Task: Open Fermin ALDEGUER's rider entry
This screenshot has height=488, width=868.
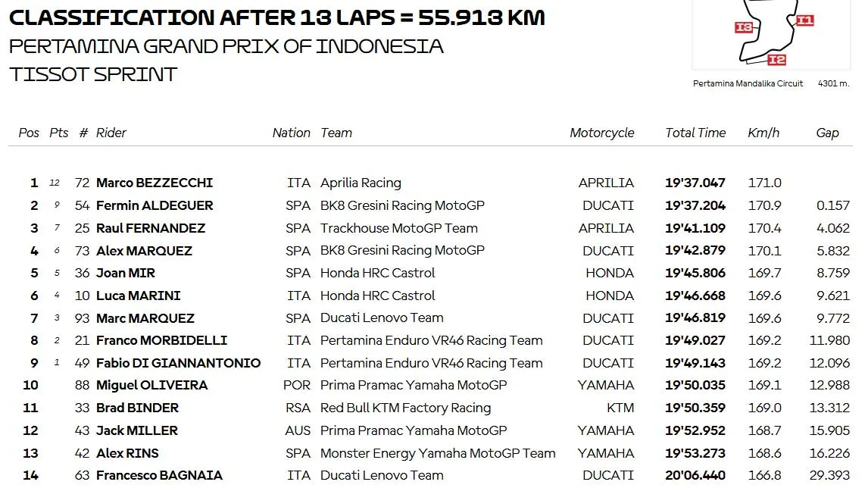Action: (x=155, y=205)
